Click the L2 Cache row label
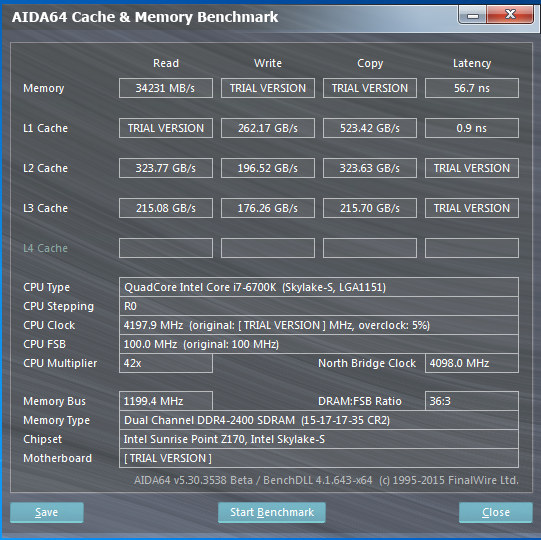541x540 pixels. pos(45,168)
